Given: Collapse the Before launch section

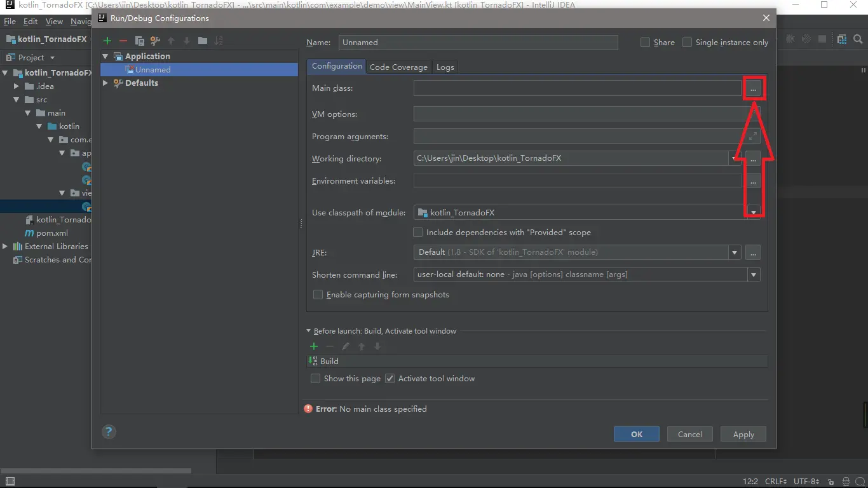Looking at the screenshot, I should point(309,331).
